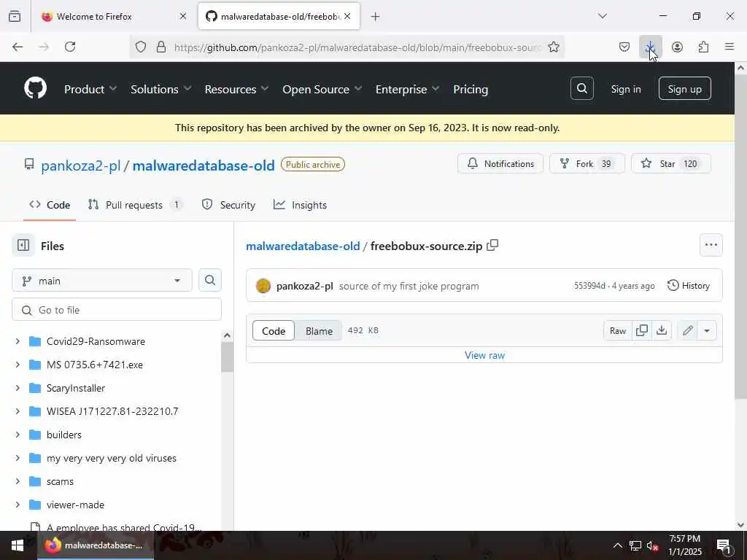The image size is (747, 560).
Task: Click the site padlock icon
Action: [x=161, y=47]
